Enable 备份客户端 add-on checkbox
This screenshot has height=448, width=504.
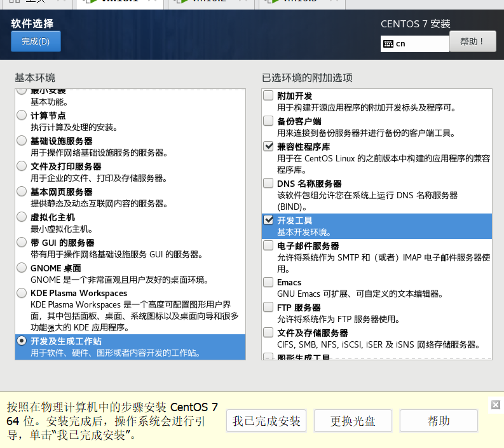268,121
